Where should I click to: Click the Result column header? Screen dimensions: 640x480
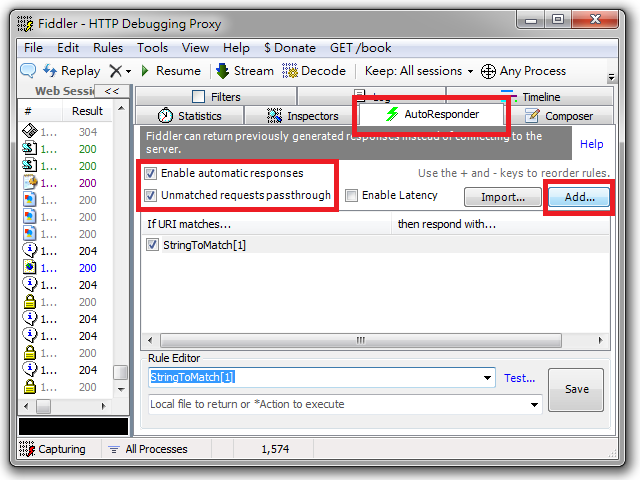pyautogui.click(x=87, y=111)
